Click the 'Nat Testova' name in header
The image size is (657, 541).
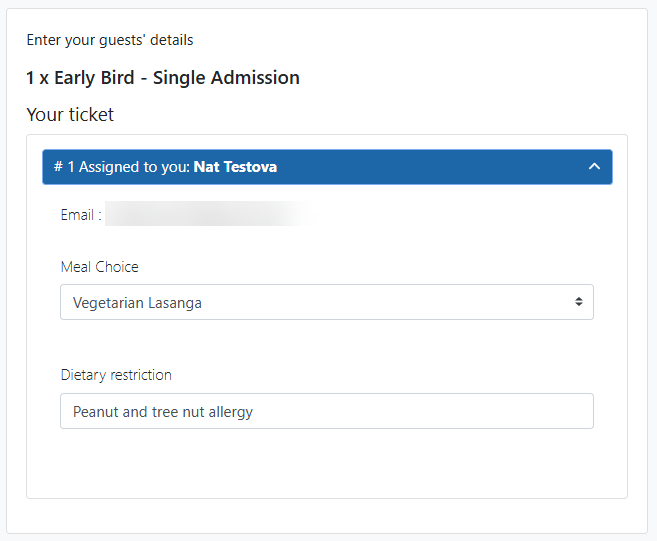coord(235,167)
